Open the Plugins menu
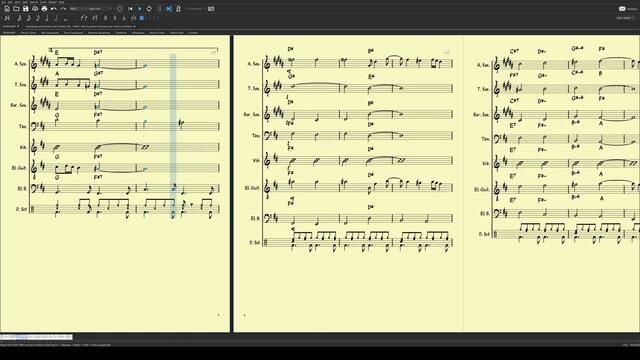The image size is (640, 360). pyautogui.click(x=53, y=2)
